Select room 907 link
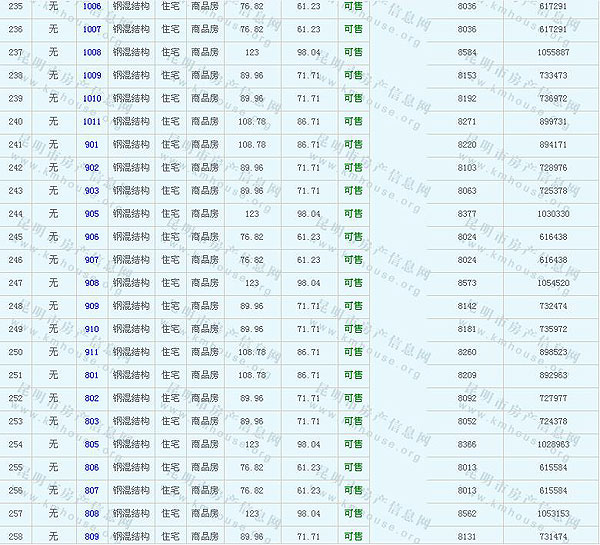The height and width of the screenshot is (545, 600). coord(92,259)
